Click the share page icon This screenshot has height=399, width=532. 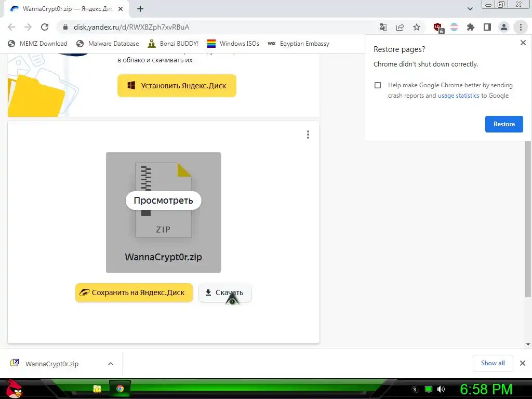pos(400,27)
